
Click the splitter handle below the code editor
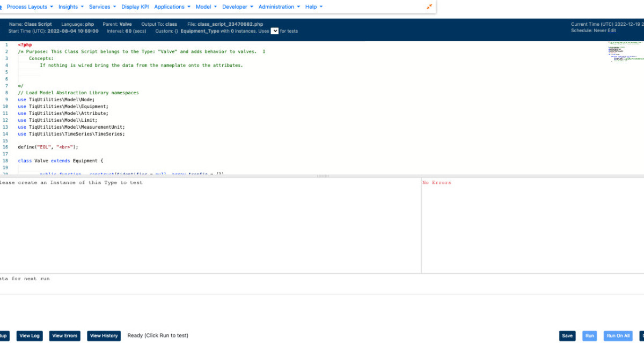pos(323,175)
